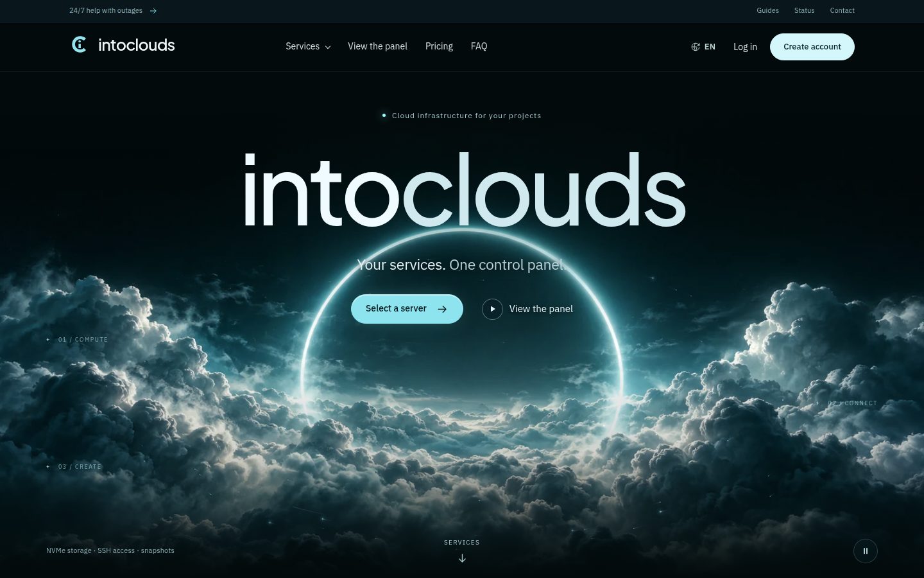
Task: Open the FAQ nav item
Action: 479,46
